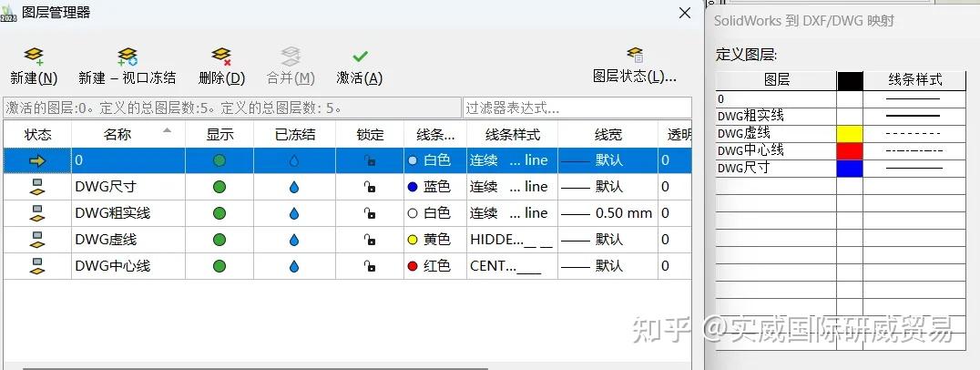
Task: Click 图层 header in mapping table
Action: (776, 80)
